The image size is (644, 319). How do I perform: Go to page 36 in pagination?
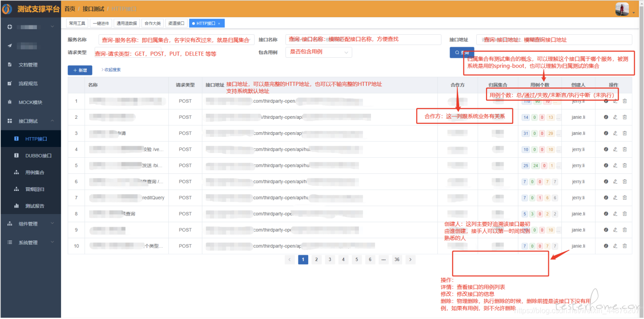tap(397, 260)
